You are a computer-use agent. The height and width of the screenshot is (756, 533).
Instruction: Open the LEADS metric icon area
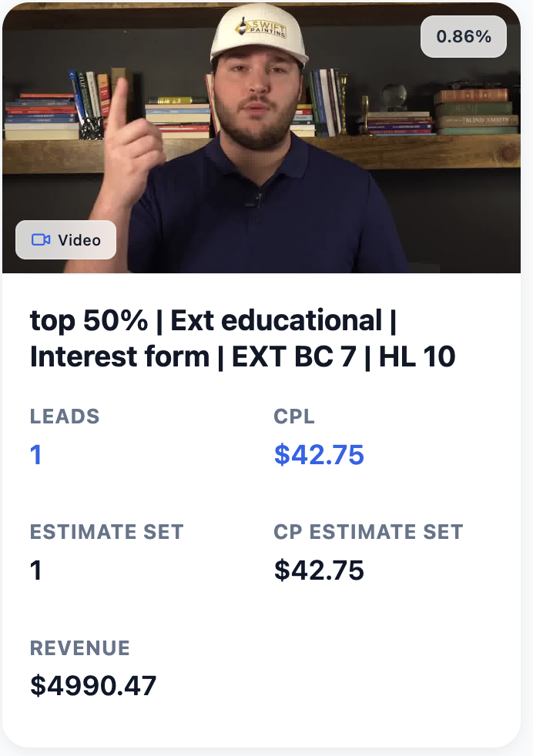pyautogui.click(x=65, y=416)
